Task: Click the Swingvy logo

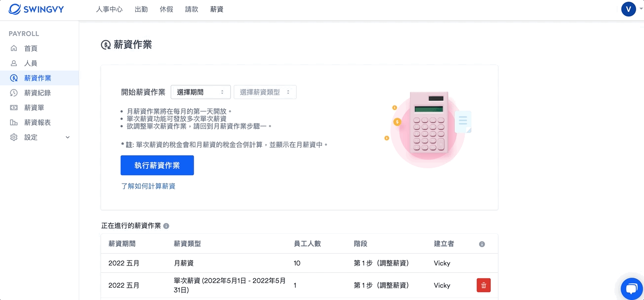Action: tap(36, 9)
